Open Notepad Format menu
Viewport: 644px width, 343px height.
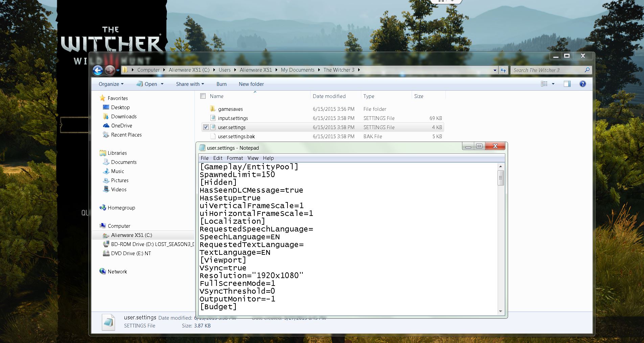point(235,158)
